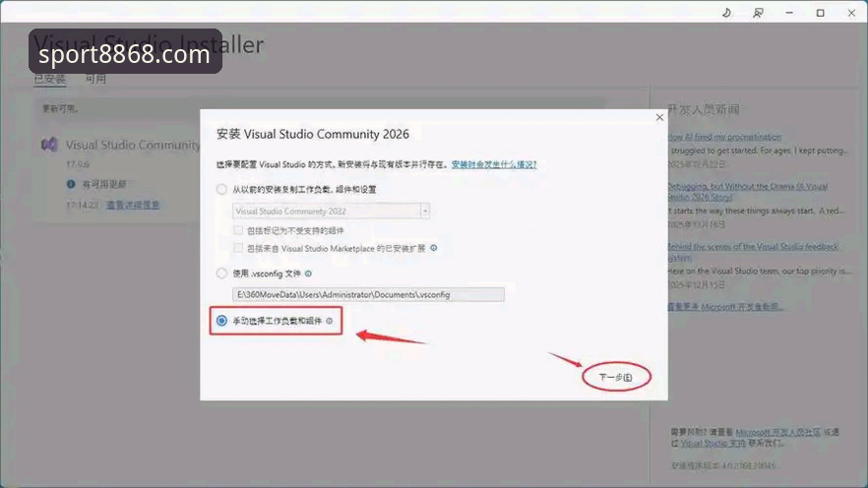The image size is (868, 488).
Task: Click the .vsconfig file path field
Action: pos(368,294)
